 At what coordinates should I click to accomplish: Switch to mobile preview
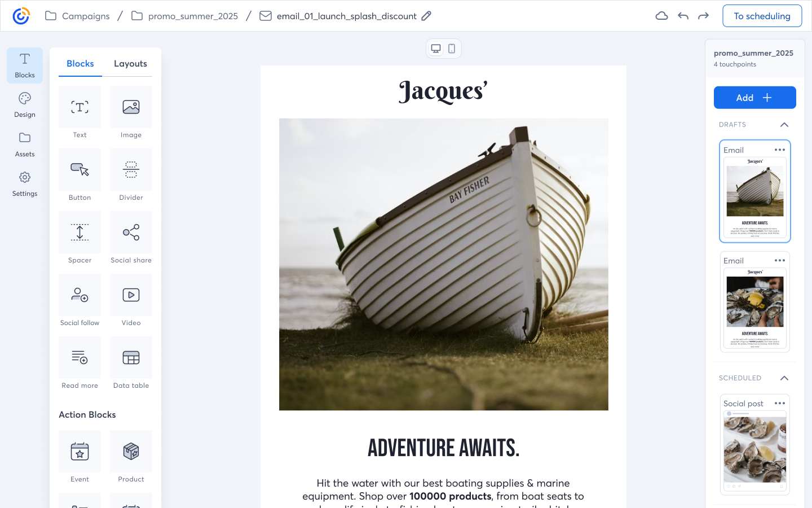point(452,49)
